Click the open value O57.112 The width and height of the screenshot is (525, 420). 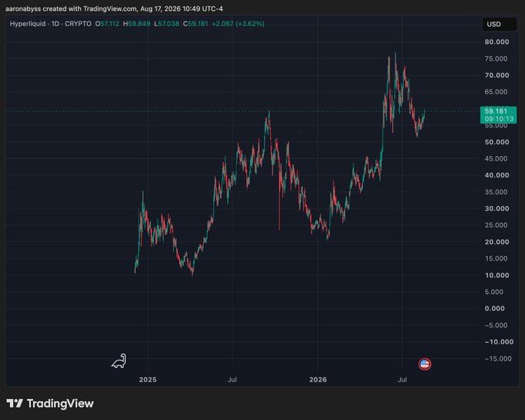tap(107, 24)
